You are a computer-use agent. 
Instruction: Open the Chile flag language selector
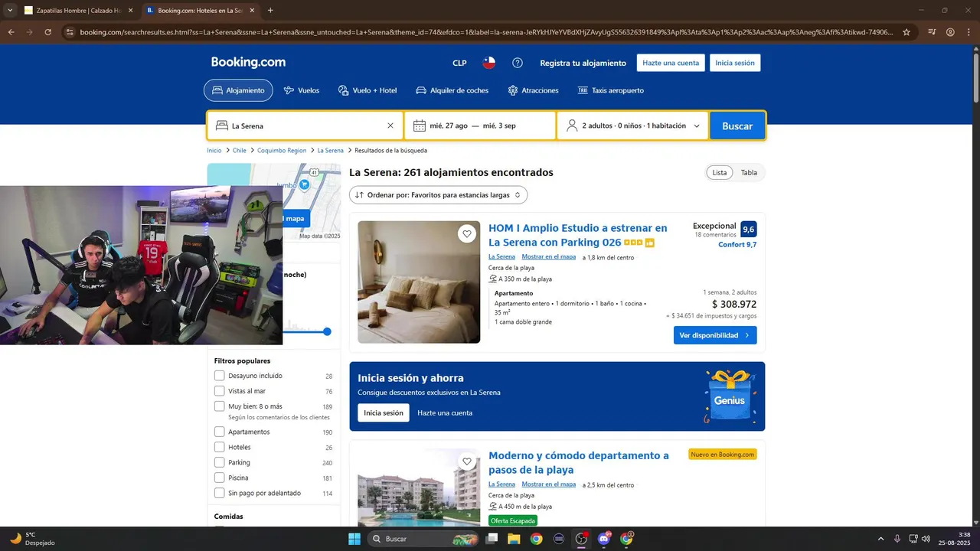tap(488, 63)
